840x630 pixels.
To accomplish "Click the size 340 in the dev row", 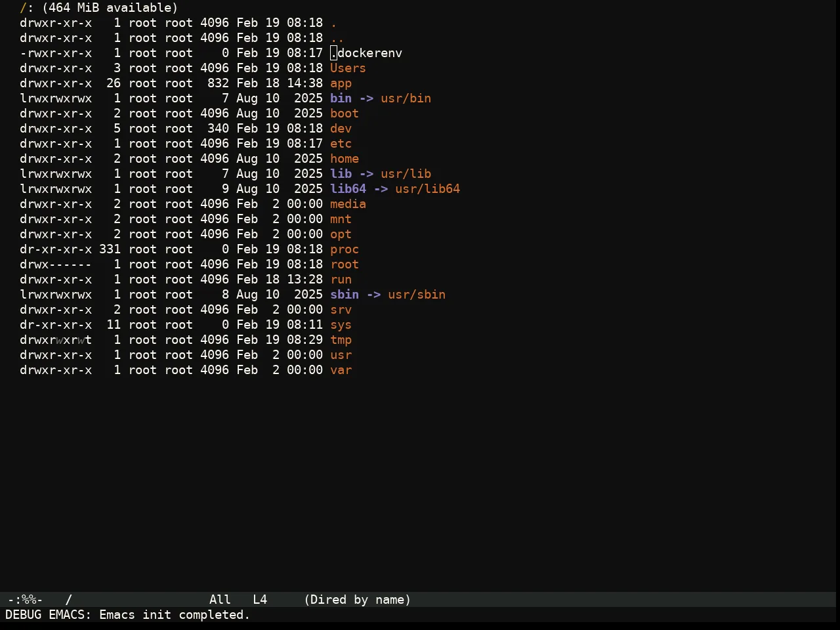I will [x=218, y=129].
